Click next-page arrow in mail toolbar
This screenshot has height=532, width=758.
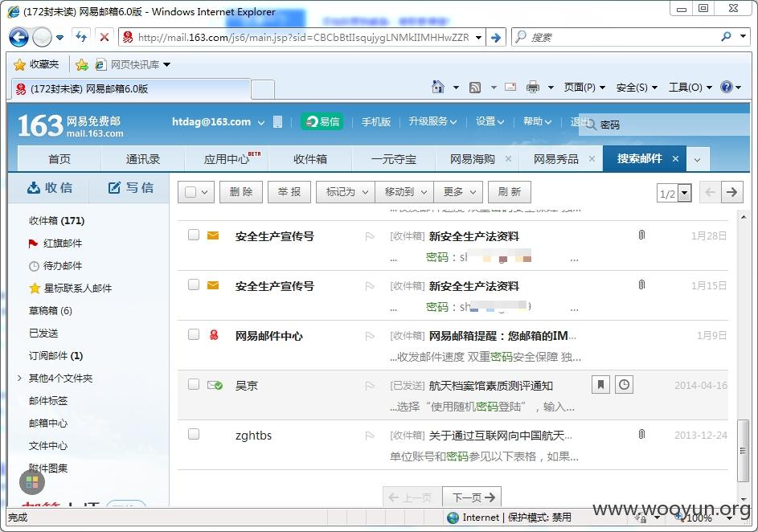coord(732,192)
